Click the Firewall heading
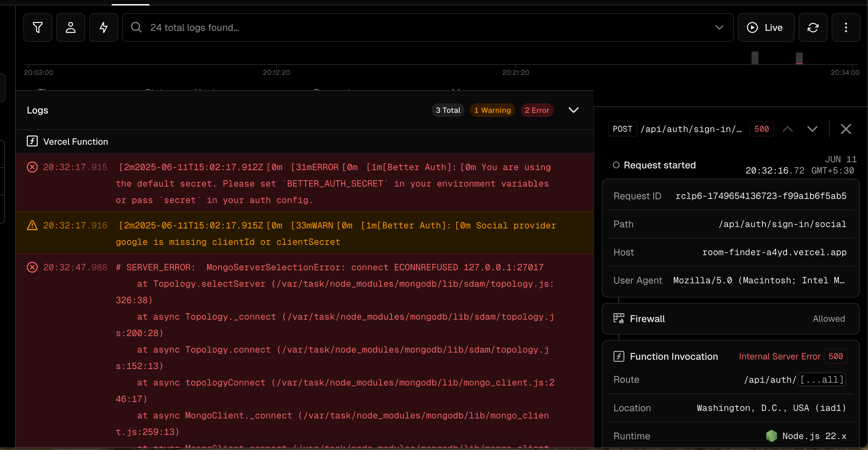The height and width of the screenshot is (450, 868). [x=647, y=319]
